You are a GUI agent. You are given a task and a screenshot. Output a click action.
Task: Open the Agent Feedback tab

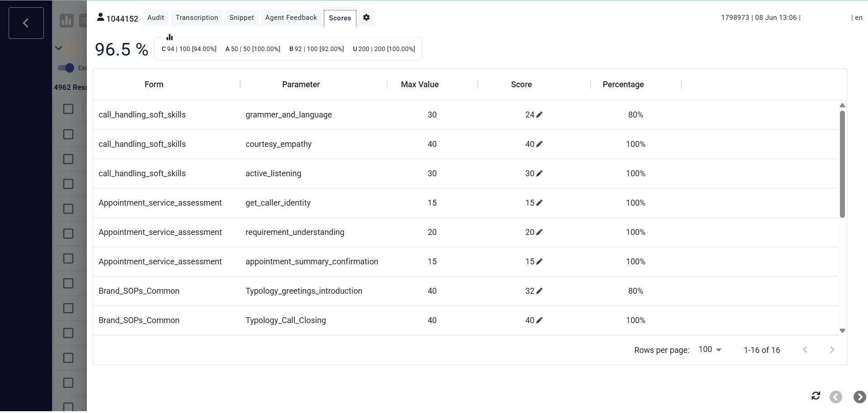tap(291, 18)
